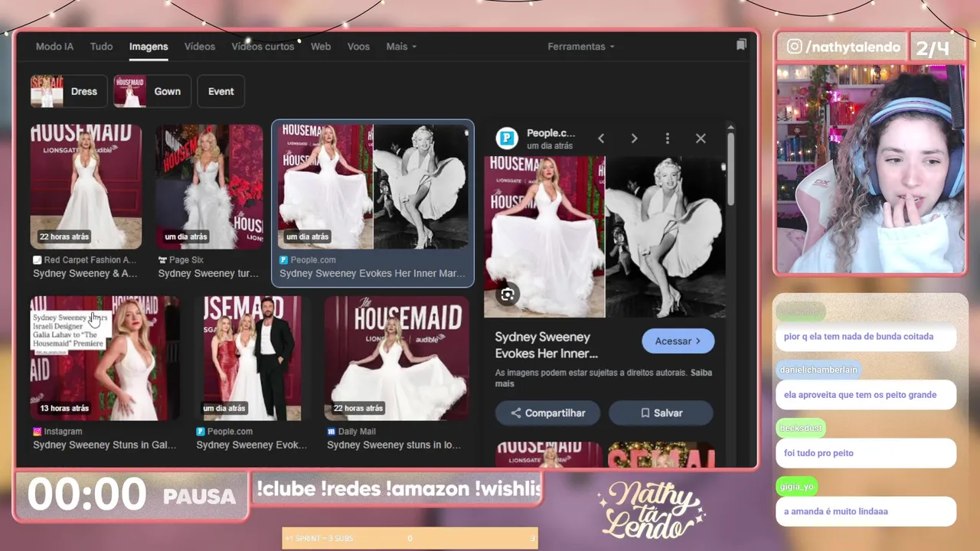
Task: Click 'Sydney Sweeney Stuns in Gal...' title
Action: pyautogui.click(x=105, y=445)
